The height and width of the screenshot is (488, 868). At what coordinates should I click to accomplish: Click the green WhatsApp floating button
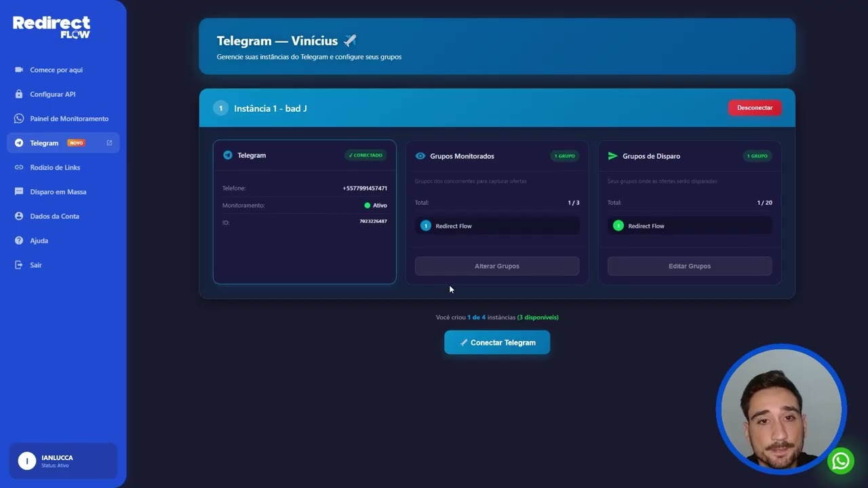tap(841, 461)
